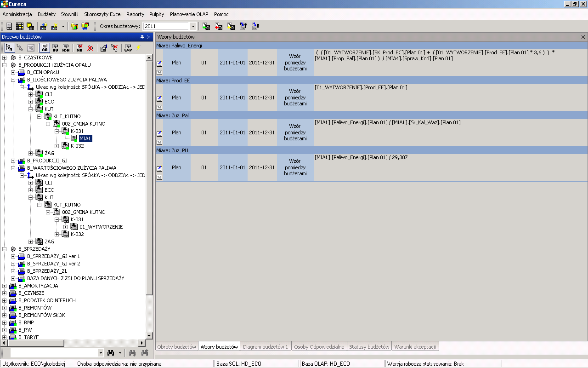Toggle the A>A label display mode
This screenshot has height=368, width=588.
pos(66,47)
